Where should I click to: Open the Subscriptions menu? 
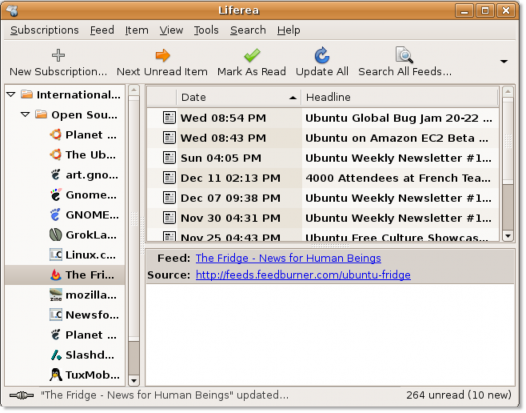click(x=44, y=30)
